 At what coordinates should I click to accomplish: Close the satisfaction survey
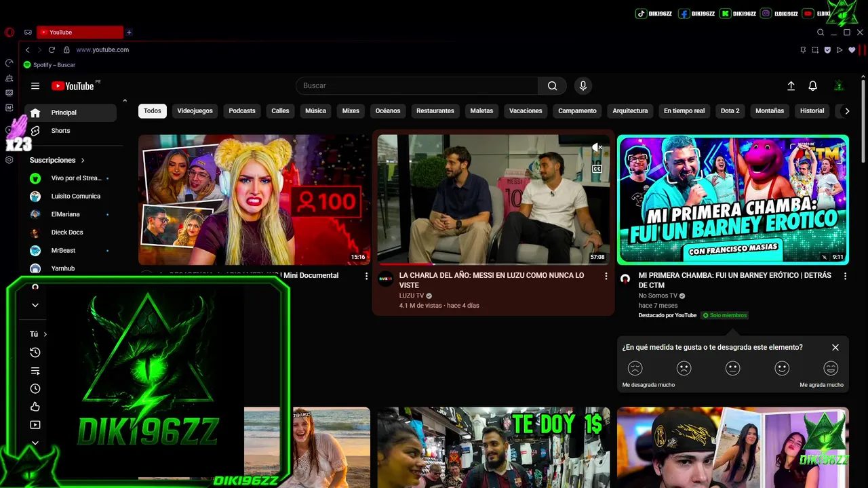(x=835, y=347)
